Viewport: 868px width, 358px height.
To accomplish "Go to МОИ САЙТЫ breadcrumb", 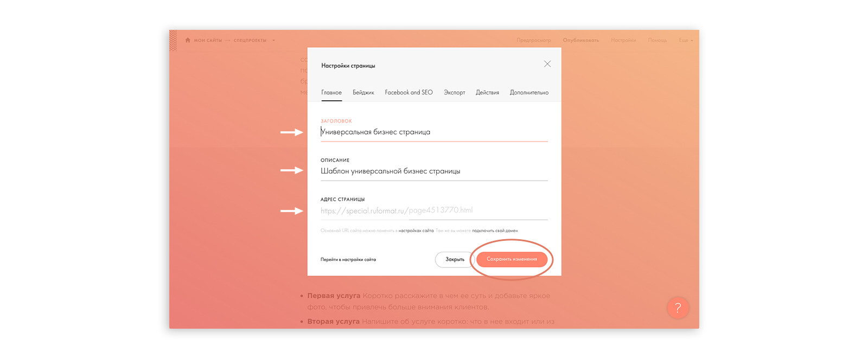I will pos(208,41).
